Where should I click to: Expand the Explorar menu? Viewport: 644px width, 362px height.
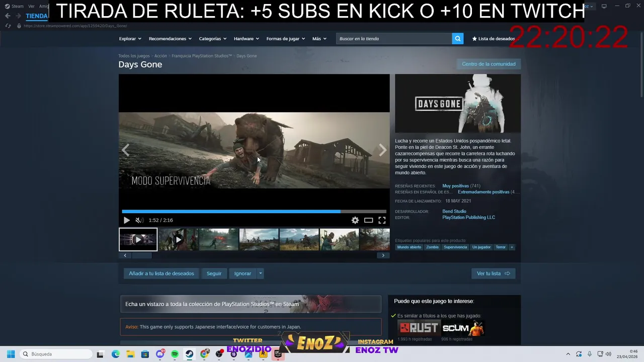coord(130,39)
